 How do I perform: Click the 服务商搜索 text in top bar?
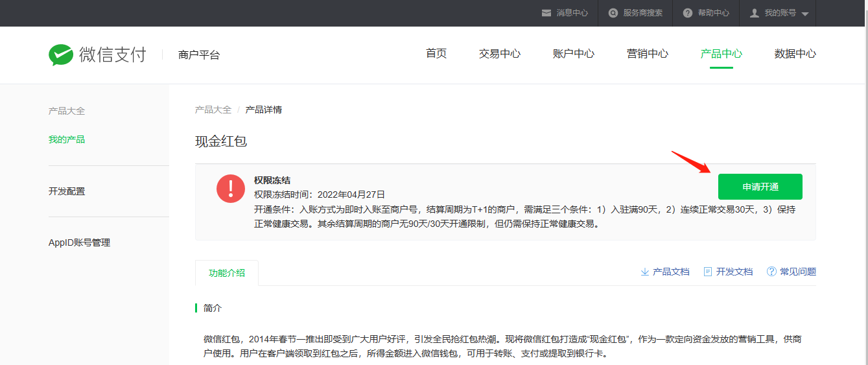coord(643,13)
